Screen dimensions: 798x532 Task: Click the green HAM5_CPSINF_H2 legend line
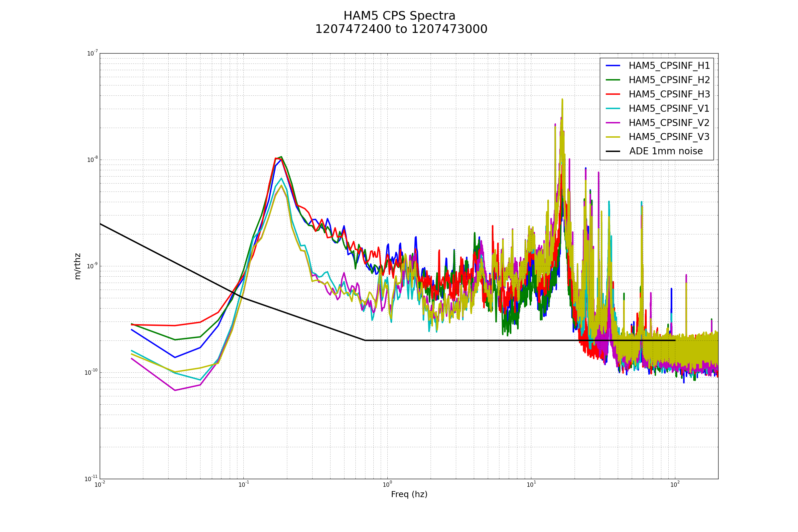coord(613,80)
